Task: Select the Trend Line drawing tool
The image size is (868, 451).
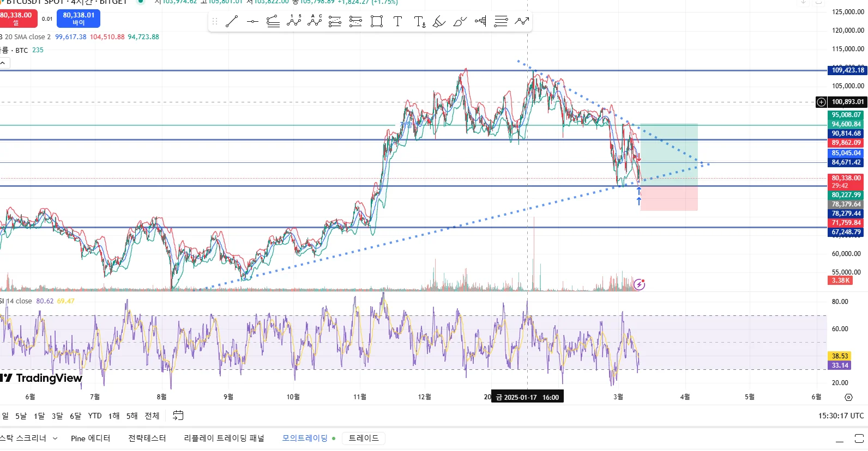Action: tap(232, 21)
